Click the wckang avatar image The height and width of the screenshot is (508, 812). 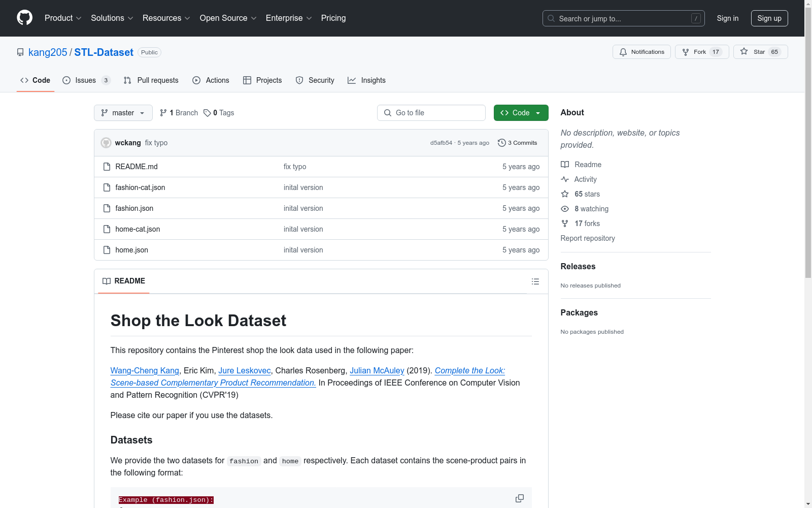pyautogui.click(x=106, y=143)
